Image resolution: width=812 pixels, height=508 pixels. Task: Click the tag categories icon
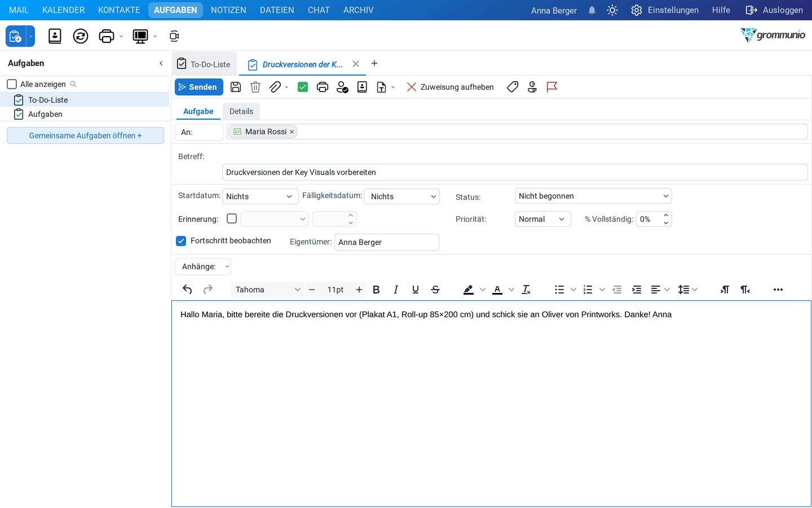513,87
